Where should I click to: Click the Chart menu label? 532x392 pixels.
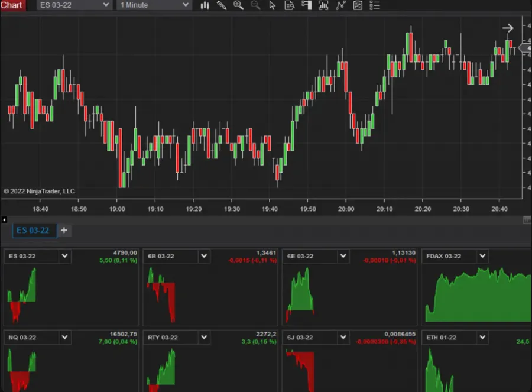pos(12,5)
